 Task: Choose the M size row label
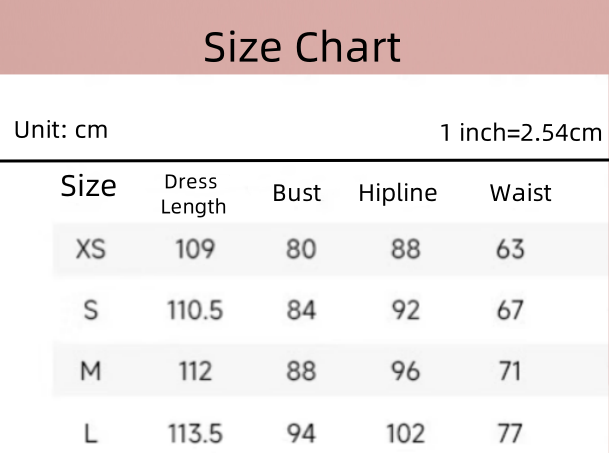click(x=91, y=372)
